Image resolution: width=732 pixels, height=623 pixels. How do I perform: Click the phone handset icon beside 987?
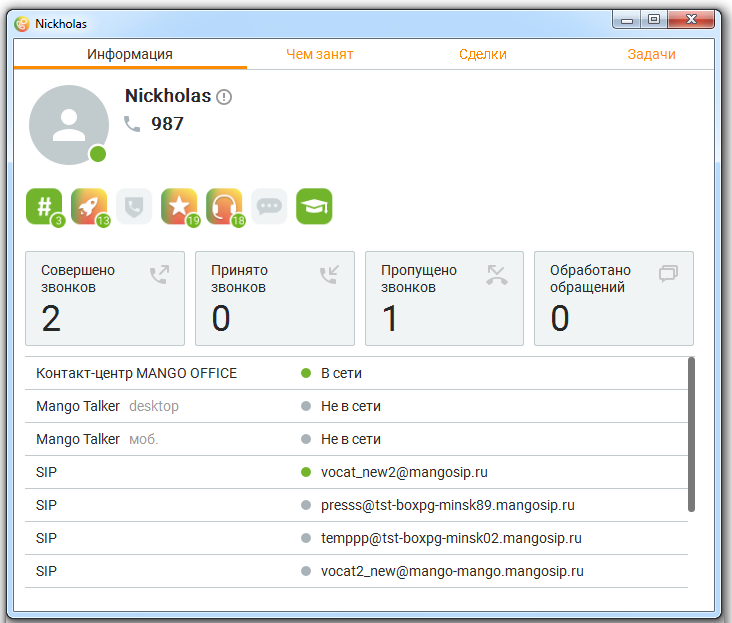pyautogui.click(x=132, y=124)
